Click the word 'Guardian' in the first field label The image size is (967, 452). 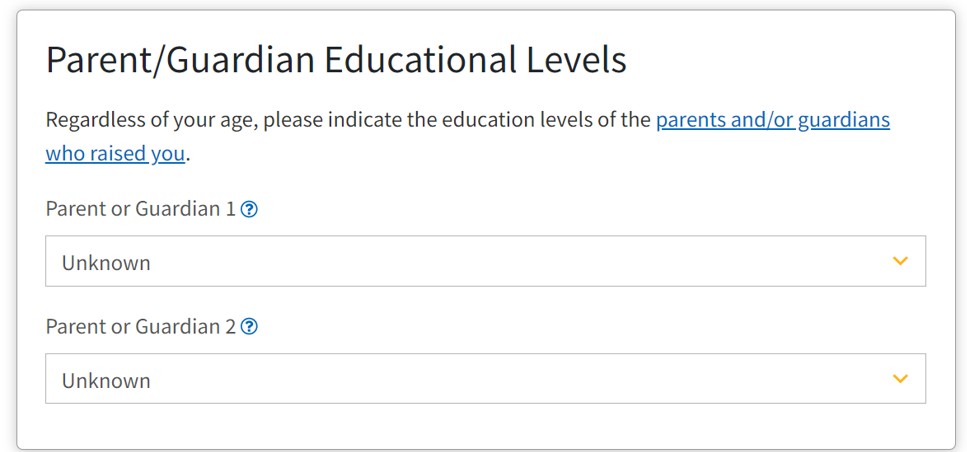pyautogui.click(x=176, y=210)
